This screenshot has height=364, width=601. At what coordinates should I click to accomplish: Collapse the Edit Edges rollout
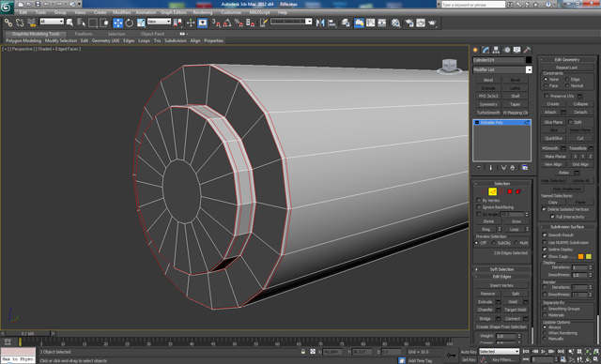[x=501, y=277]
